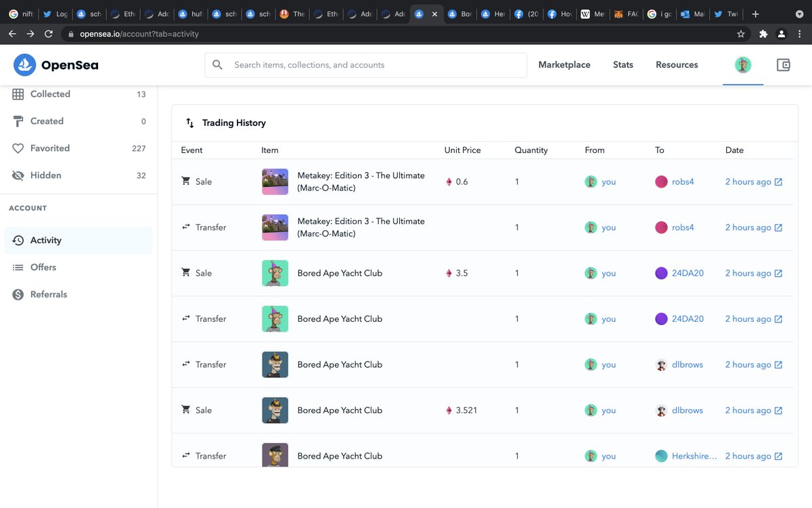
Task: Click the 0.6 unit price value
Action: click(x=461, y=182)
